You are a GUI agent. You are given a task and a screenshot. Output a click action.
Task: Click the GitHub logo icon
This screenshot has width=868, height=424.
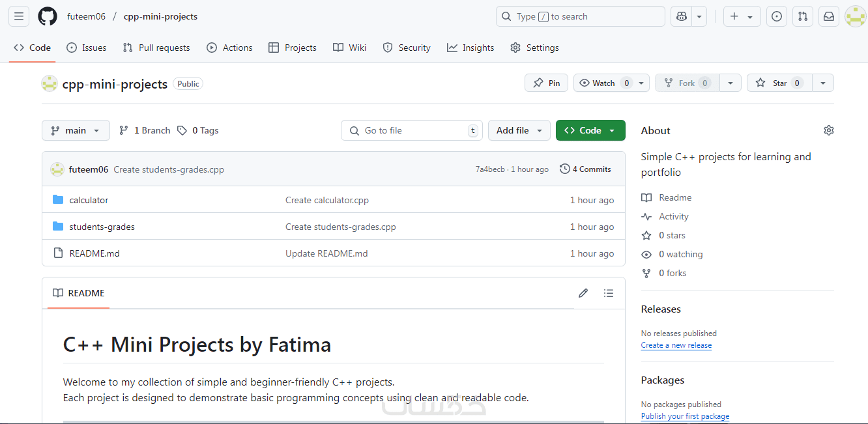coord(47,16)
